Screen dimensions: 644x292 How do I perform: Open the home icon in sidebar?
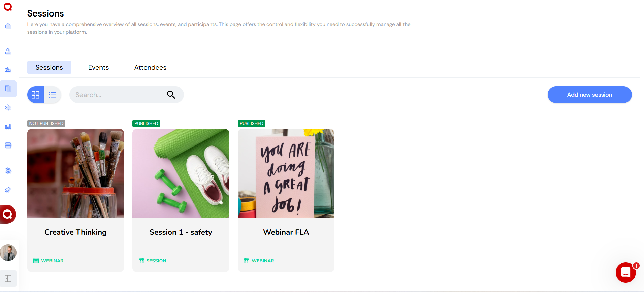tap(8, 26)
